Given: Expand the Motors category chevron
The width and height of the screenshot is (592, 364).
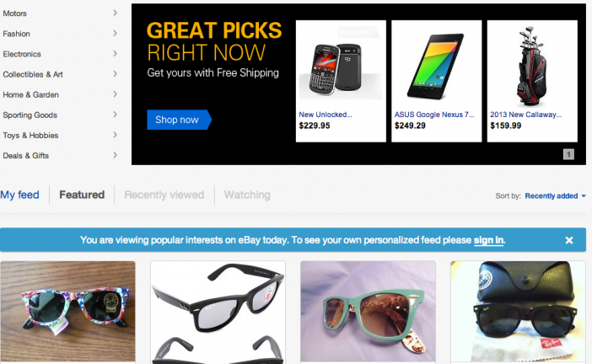Looking at the screenshot, I should click(116, 13).
